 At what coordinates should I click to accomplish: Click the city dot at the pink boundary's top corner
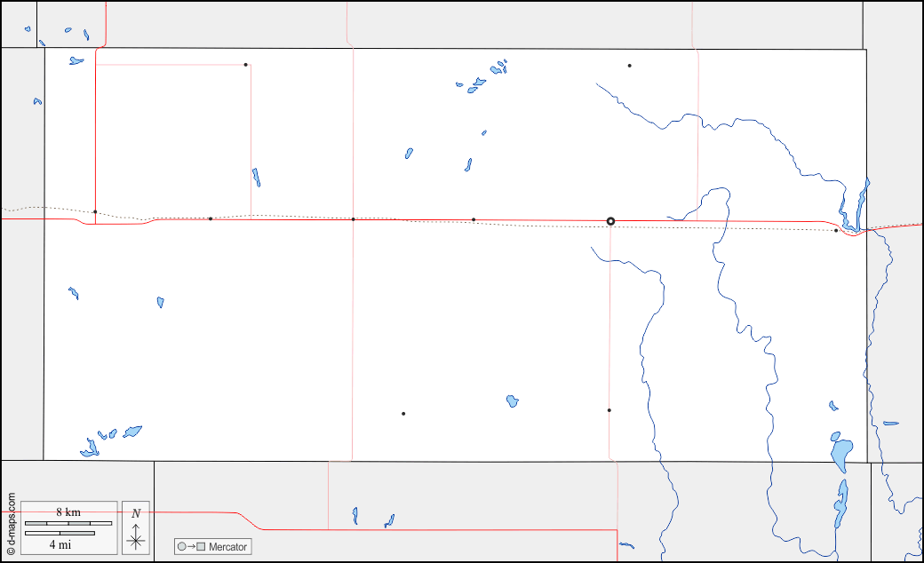coord(245,65)
